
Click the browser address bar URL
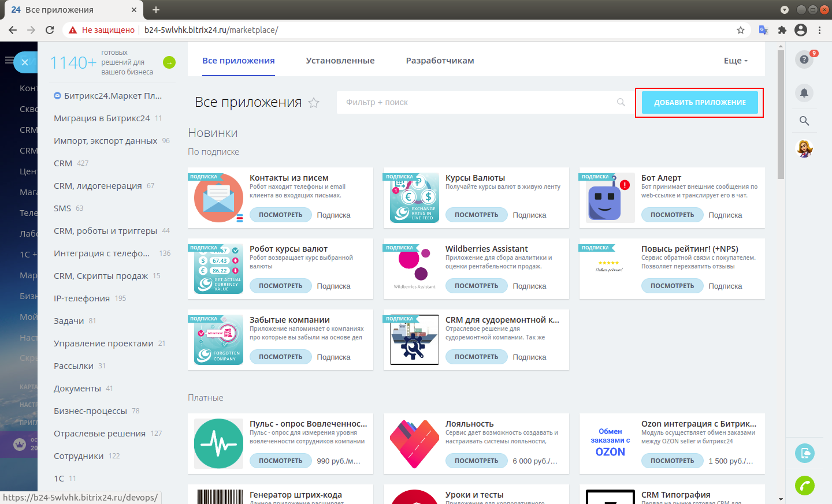211,30
